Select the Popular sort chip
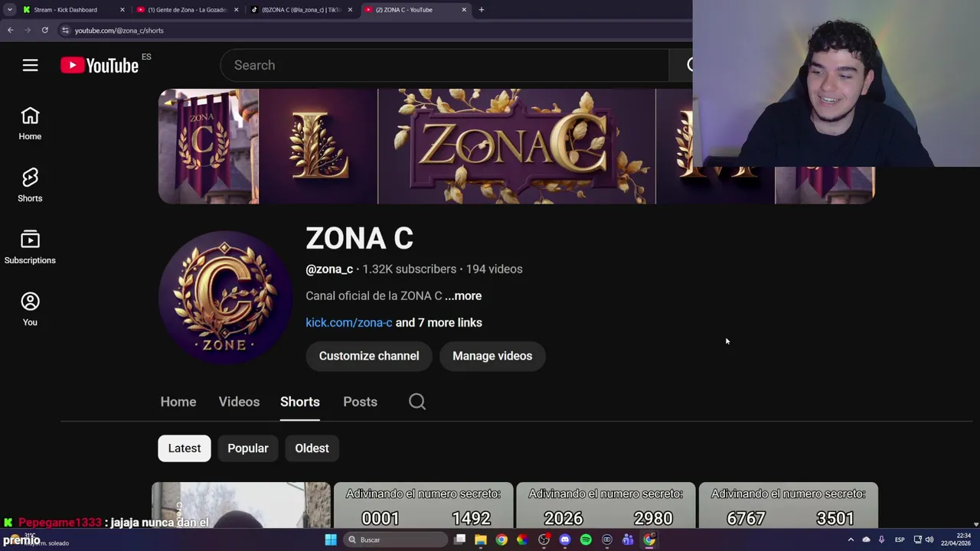This screenshot has height=551, width=980. (x=248, y=448)
